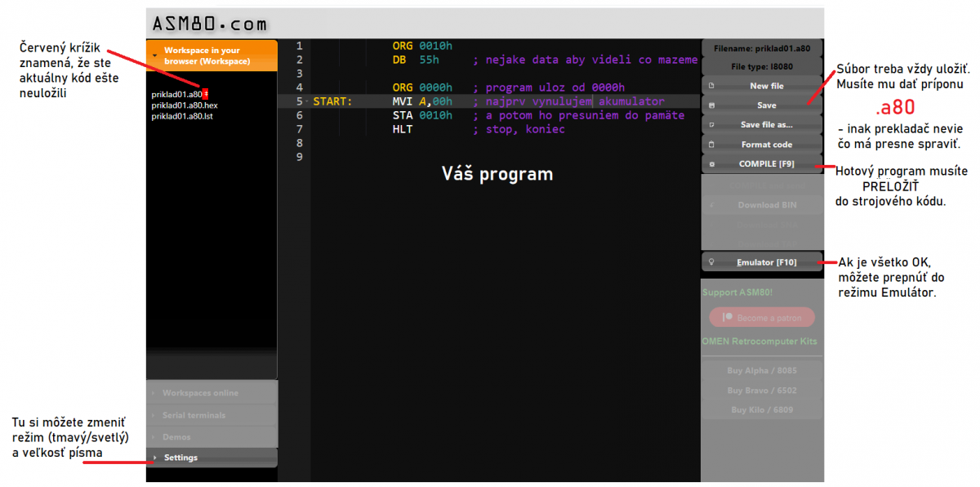Open the Demos section
The height and width of the screenshot is (487, 980).
177,437
